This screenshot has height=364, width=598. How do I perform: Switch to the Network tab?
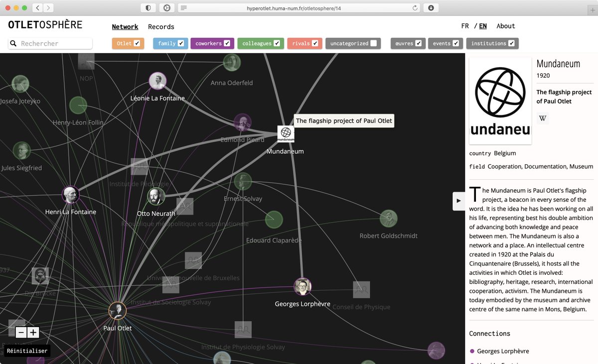pos(125,27)
